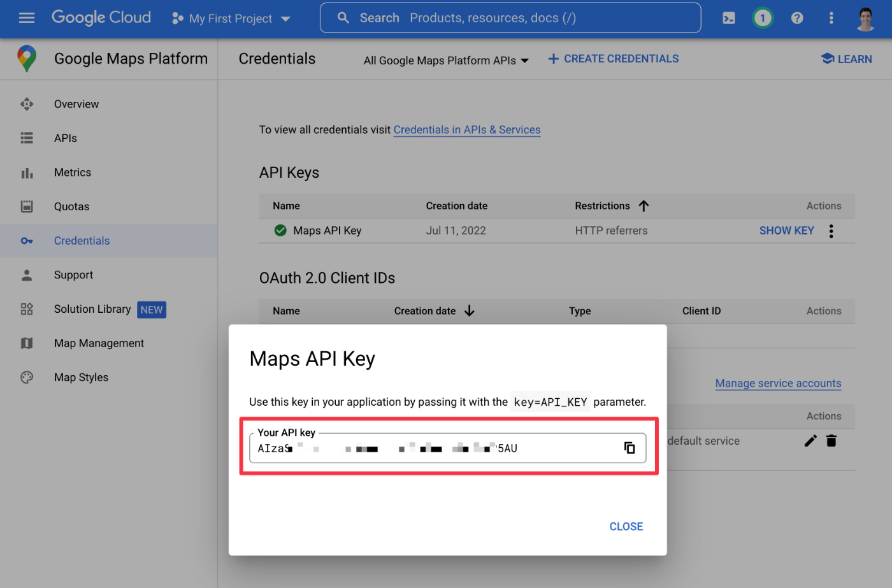Open Map Styles in the sidebar
892x588 pixels.
[108, 377]
